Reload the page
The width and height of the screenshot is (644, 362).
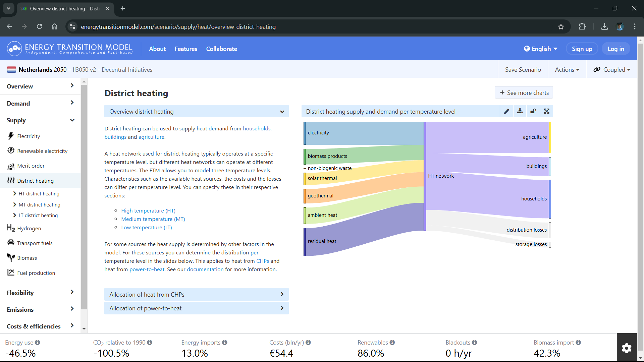(x=39, y=27)
